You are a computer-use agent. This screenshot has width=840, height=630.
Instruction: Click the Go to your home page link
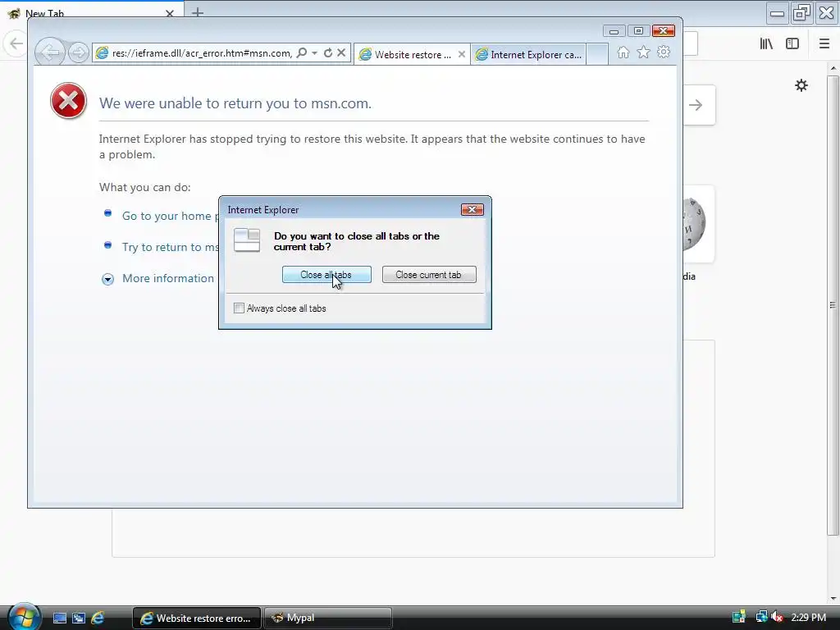(x=171, y=216)
